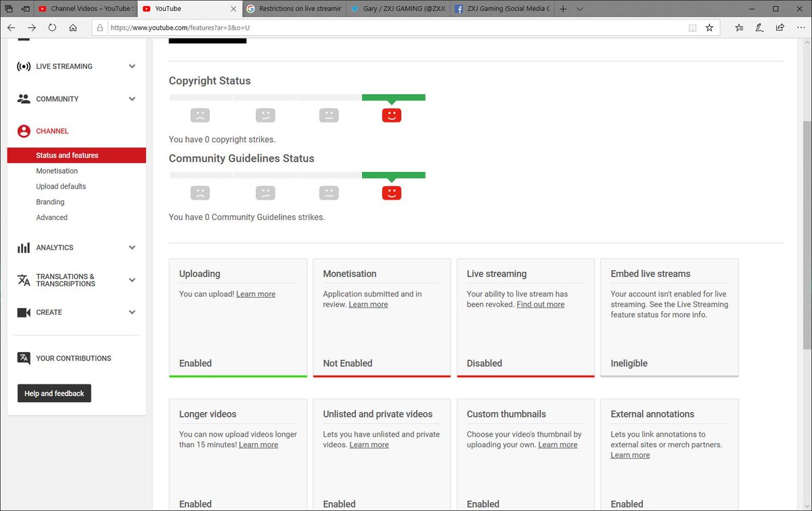Image resolution: width=812 pixels, height=511 pixels.
Task: Open reading view from address bar icon
Action: pyautogui.click(x=692, y=28)
